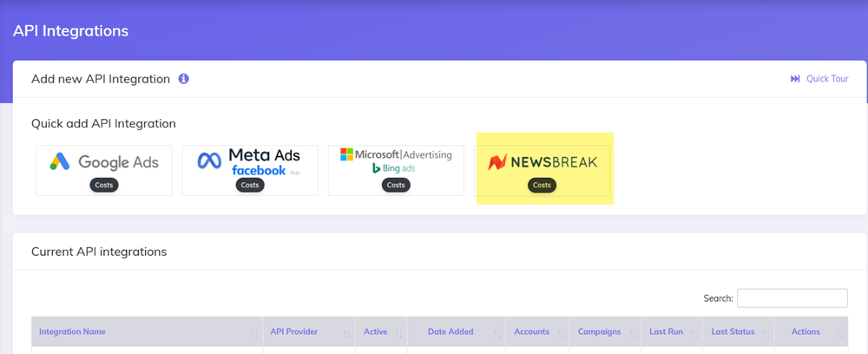Sort table by Integration Name column
This screenshot has height=354, width=868.
pyautogui.click(x=147, y=331)
